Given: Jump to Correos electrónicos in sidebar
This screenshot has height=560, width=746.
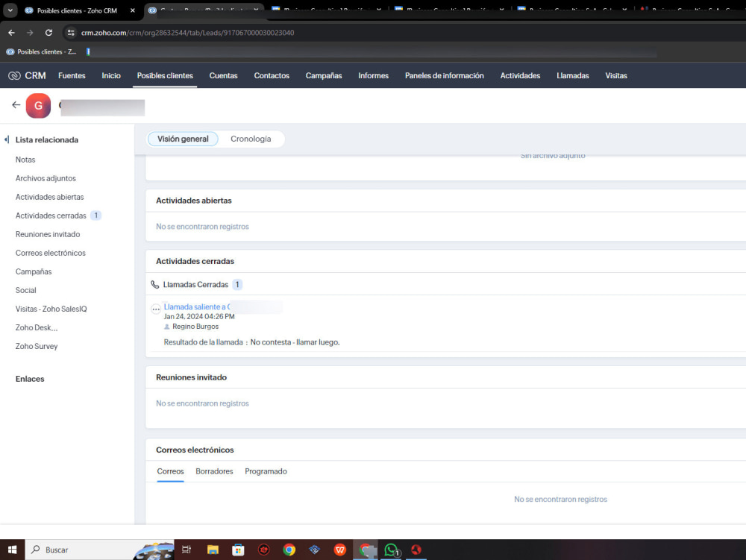Looking at the screenshot, I should pyautogui.click(x=51, y=253).
